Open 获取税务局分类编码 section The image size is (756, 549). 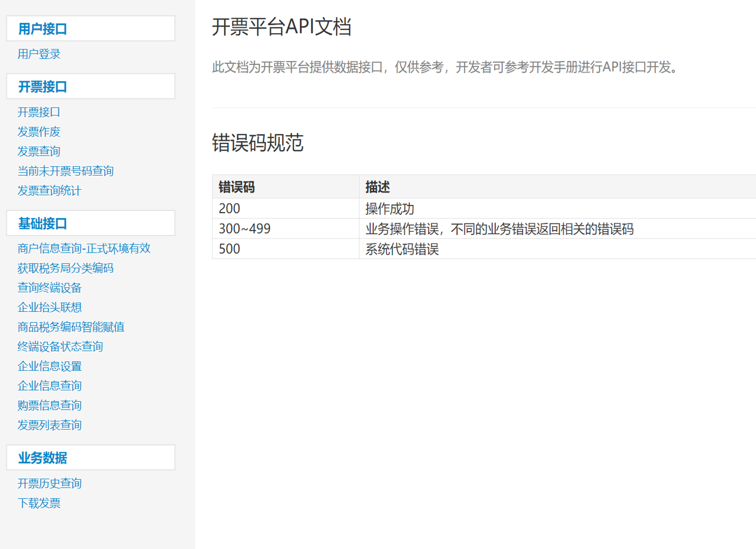(65, 268)
